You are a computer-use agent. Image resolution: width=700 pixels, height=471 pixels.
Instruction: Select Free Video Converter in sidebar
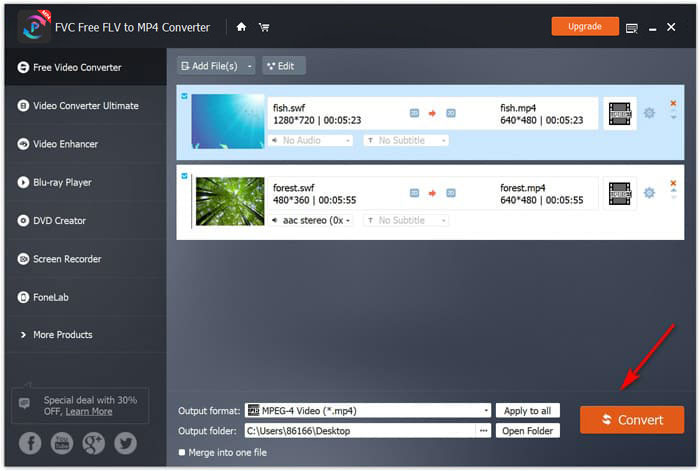click(x=86, y=67)
